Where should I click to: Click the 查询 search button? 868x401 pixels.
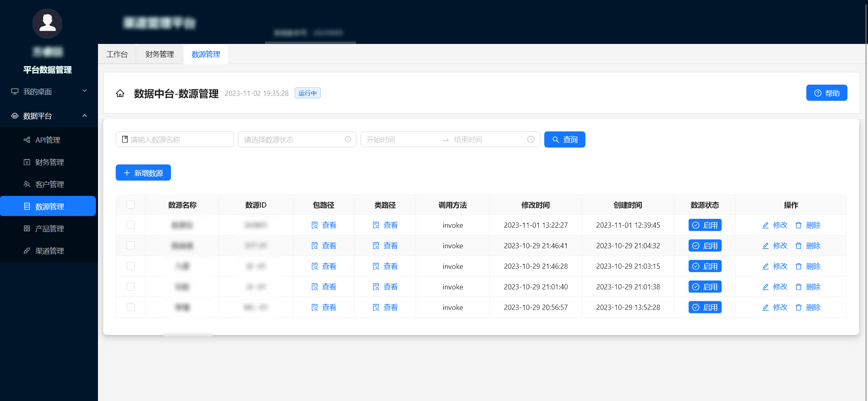[x=564, y=139]
